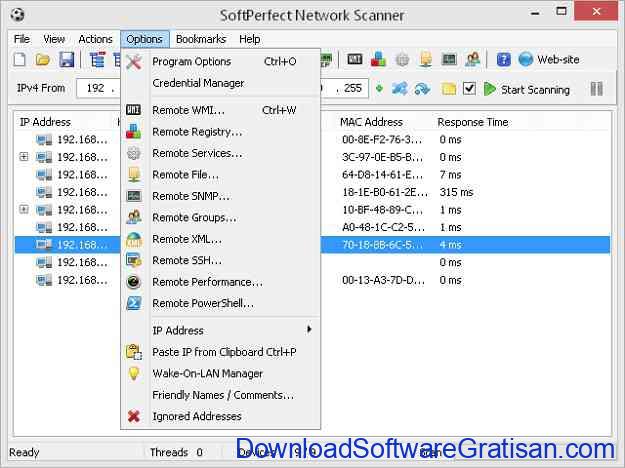Select Remote SNMP... menu entry

pos(220,196)
